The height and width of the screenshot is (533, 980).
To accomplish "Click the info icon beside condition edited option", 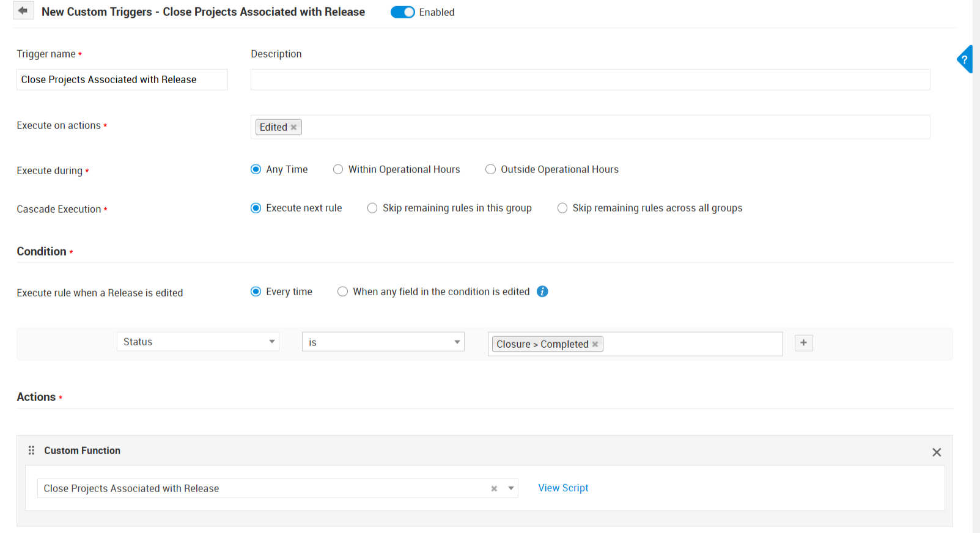I will pos(542,292).
